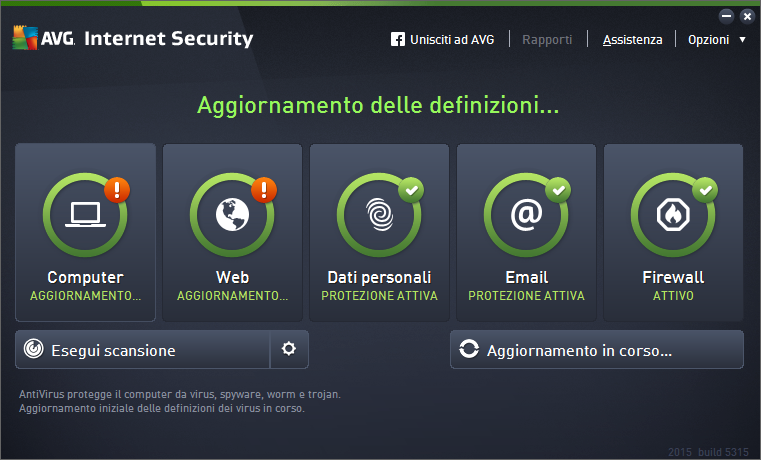Image resolution: width=761 pixels, height=460 pixels.
Task: Open the Dati personali fingerprint icon
Action: pos(380,214)
